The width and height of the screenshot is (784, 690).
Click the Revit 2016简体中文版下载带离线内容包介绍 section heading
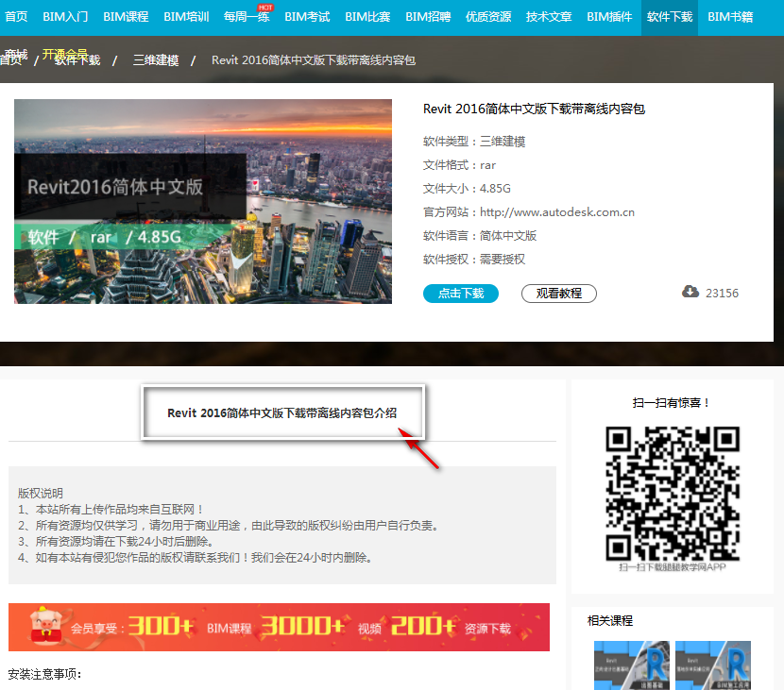click(282, 413)
